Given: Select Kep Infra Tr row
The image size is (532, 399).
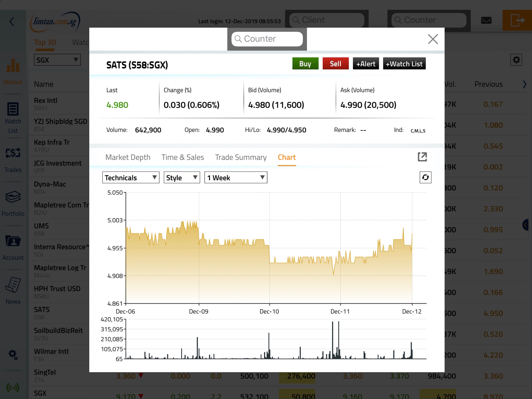Looking at the screenshot, I should coord(59,146).
